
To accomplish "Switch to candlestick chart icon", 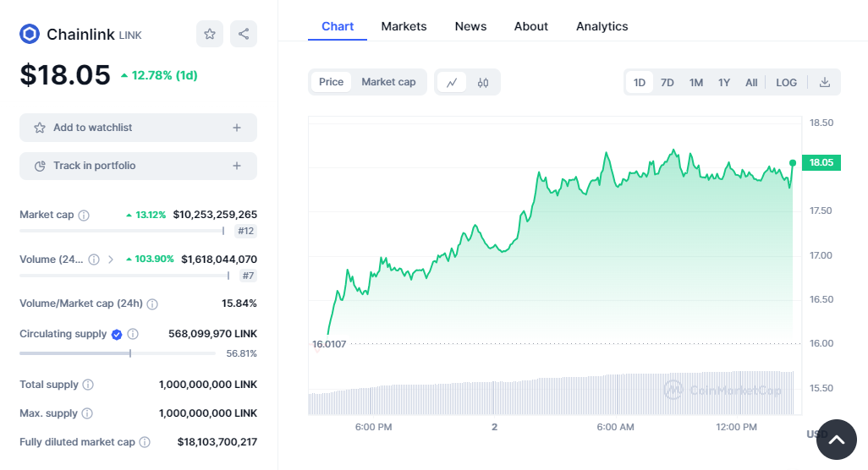I will pos(483,82).
